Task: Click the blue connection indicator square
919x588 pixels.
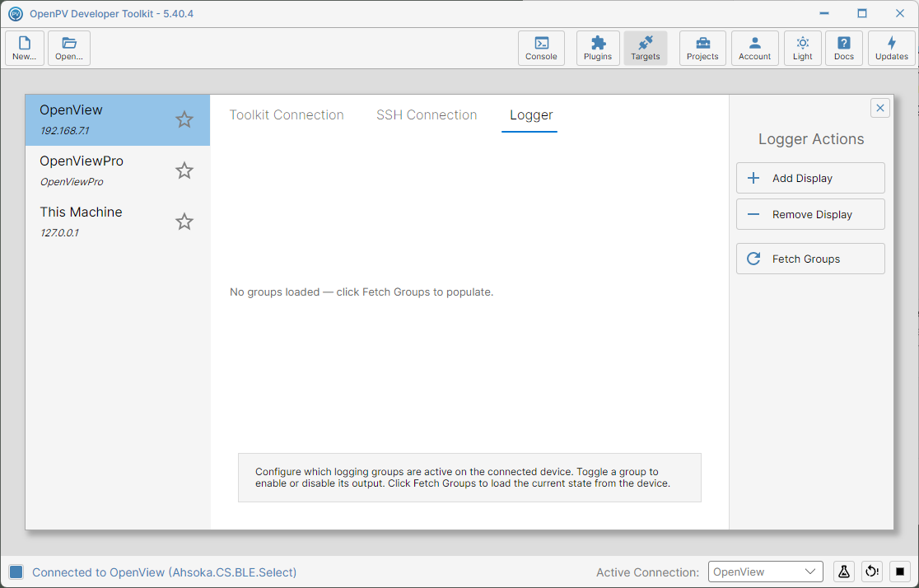Action: 16,572
